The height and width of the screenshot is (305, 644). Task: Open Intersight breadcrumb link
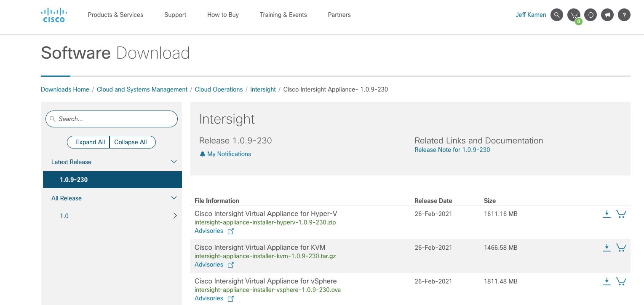click(x=263, y=89)
